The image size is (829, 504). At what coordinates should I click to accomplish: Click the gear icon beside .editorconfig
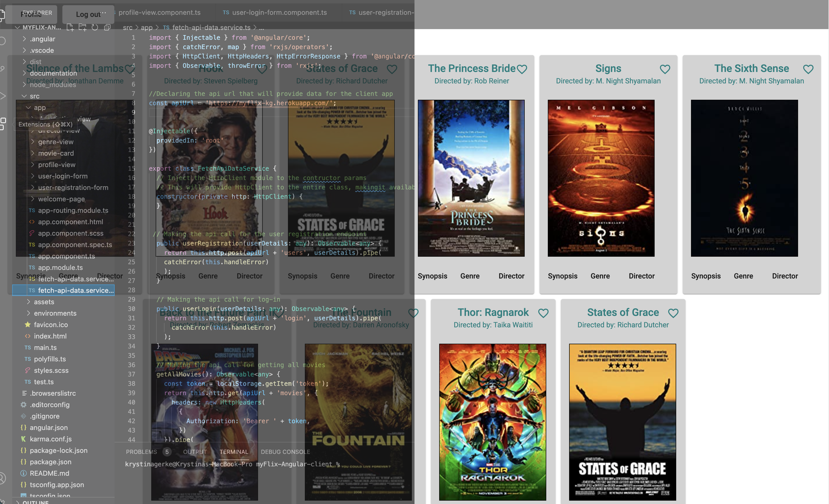click(24, 405)
